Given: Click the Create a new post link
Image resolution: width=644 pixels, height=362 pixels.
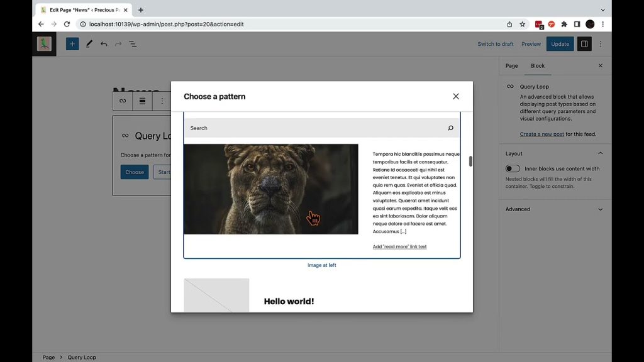Looking at the screenshot, I should (541, 134).
